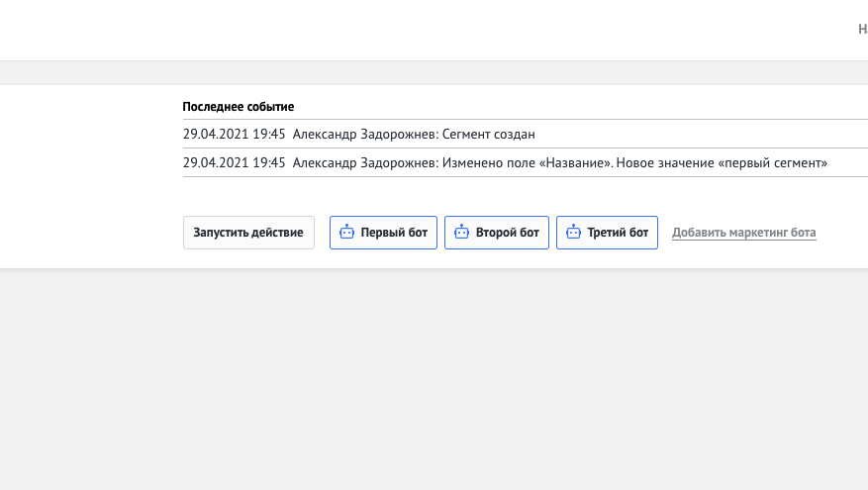Open the Добавить маркетинг бота link
Viewport: 868px width, 490px height.
[744, 233]
